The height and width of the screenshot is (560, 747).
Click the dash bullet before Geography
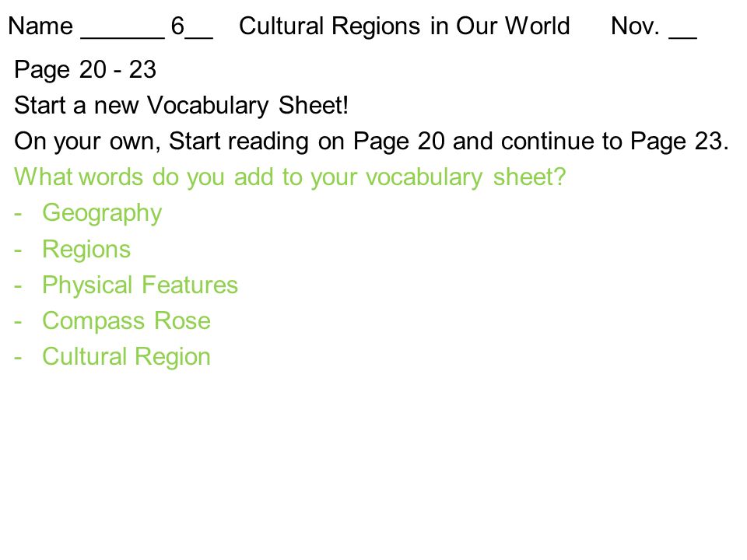click(18, 215)
